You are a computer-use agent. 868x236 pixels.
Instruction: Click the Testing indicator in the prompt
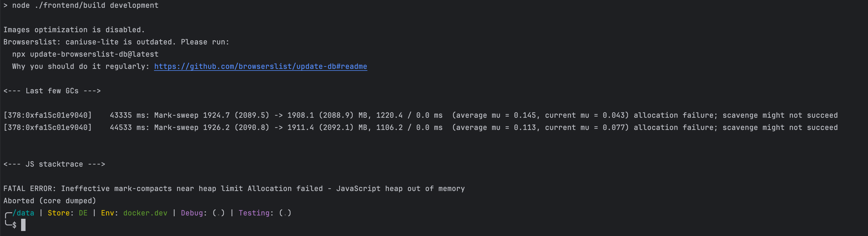click(x=265, y=213)
